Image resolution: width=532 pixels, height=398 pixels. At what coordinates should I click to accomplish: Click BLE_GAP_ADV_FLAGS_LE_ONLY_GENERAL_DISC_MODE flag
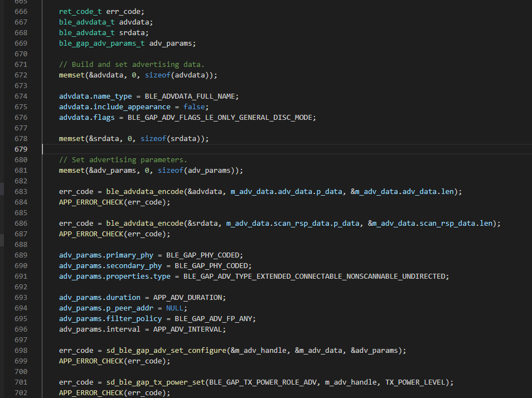pos(221,118)
